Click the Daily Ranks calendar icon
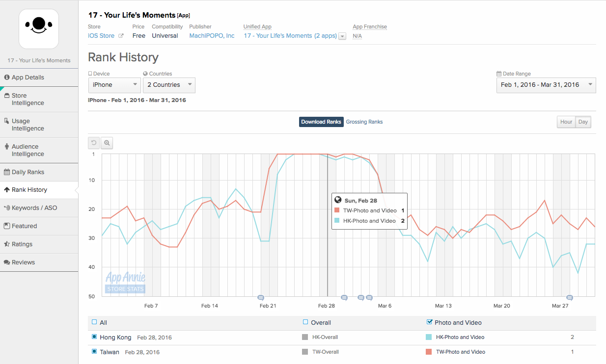Image resolution: width=606 pixels, height=364 pixels. [7, 172]
